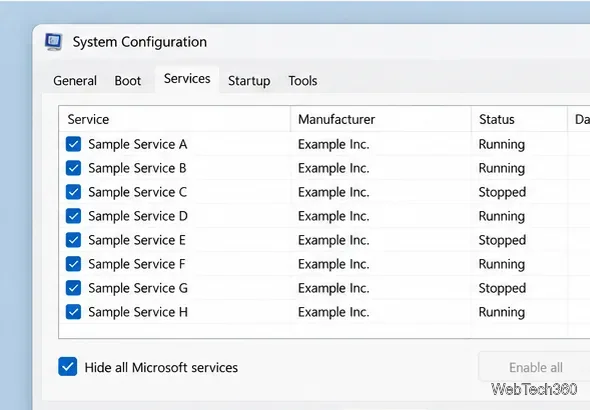
Task: Select the Sample Service D name
Action: coord(138,216)
